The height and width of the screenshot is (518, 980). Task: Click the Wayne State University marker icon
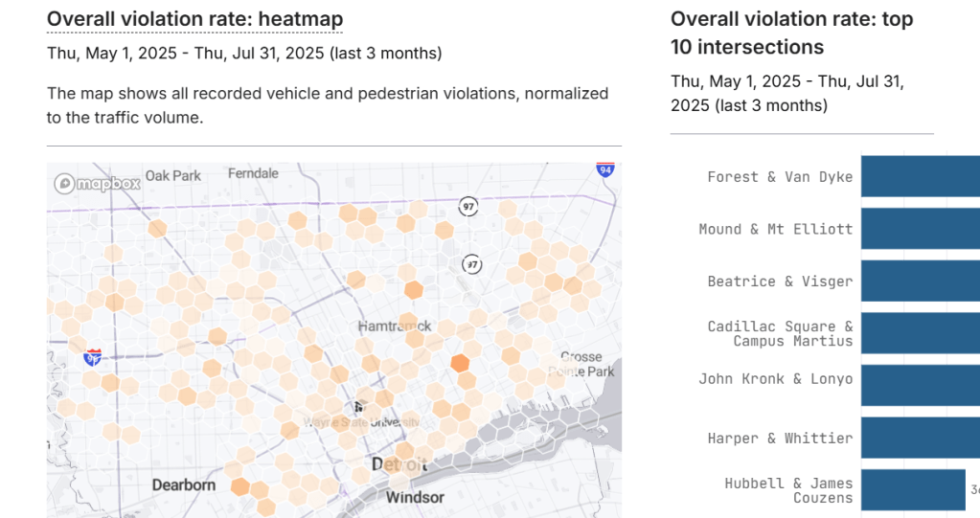[360, 407]
